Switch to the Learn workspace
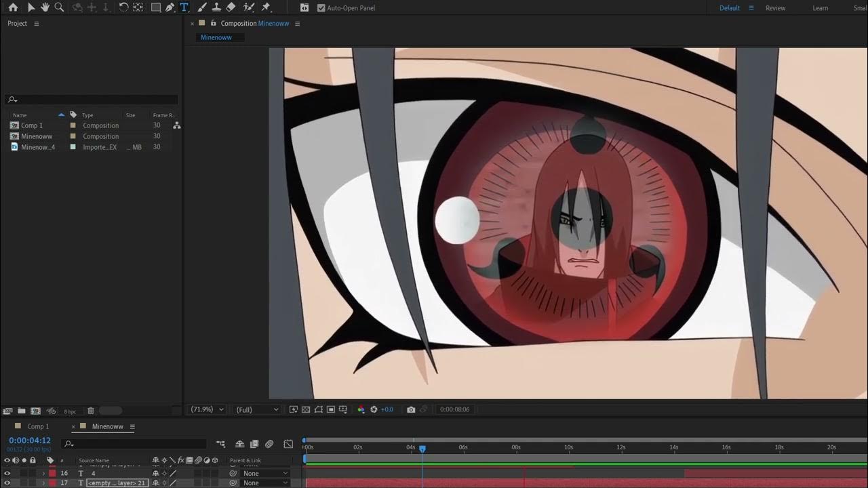 tap(820, 8)
